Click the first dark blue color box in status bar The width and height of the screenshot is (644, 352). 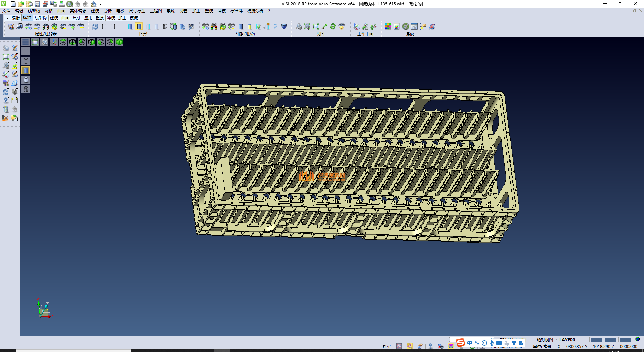click(596, 340)
